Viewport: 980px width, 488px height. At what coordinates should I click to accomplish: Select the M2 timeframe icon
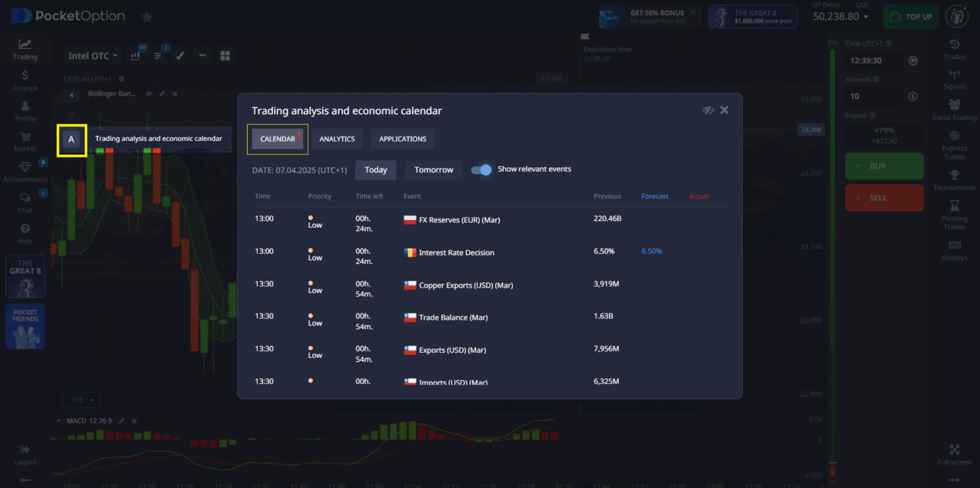click(x=135, y=55)
